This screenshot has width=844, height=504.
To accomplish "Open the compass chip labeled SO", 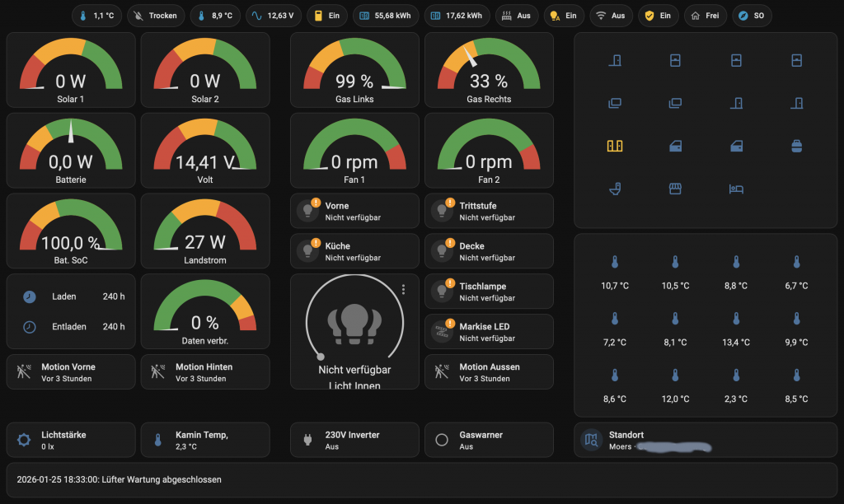I will point(752,16).
